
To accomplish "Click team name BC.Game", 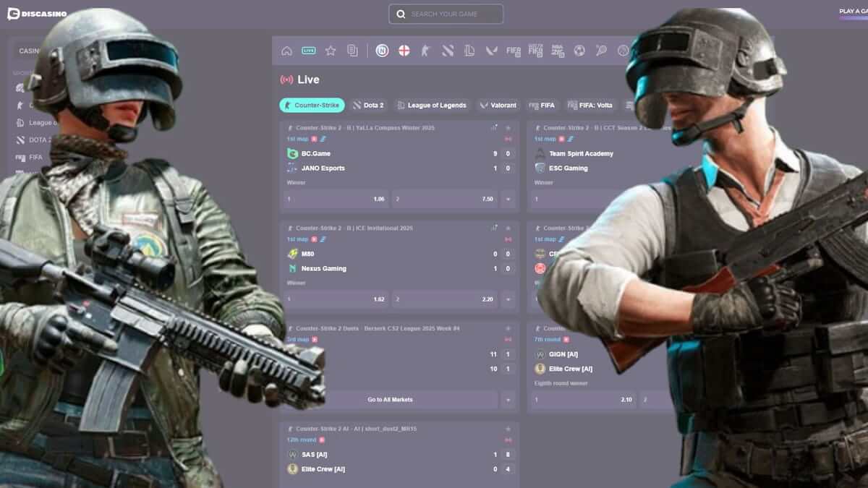I will (x=316, y=154).
